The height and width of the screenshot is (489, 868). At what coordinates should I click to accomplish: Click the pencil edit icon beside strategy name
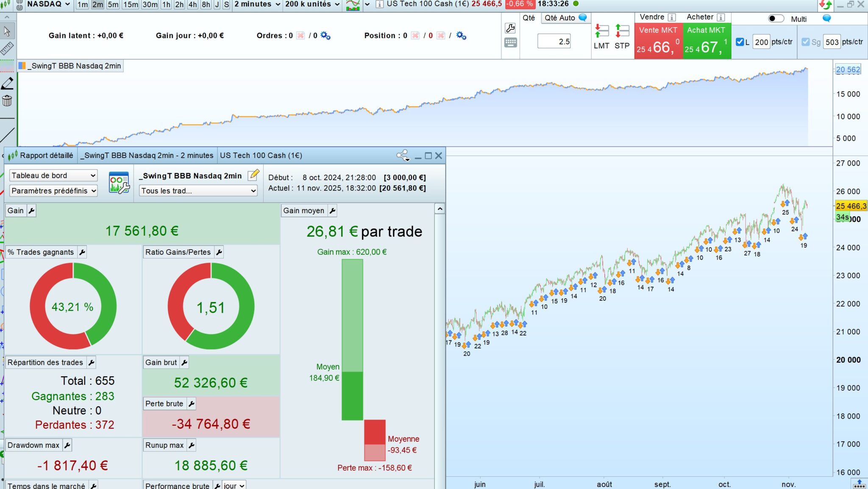point(253,175)
